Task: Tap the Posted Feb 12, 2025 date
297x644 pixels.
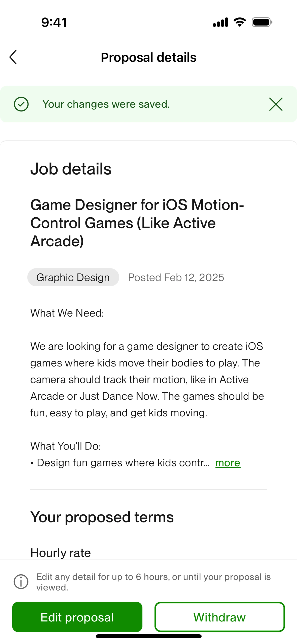Action: point(176,277)
